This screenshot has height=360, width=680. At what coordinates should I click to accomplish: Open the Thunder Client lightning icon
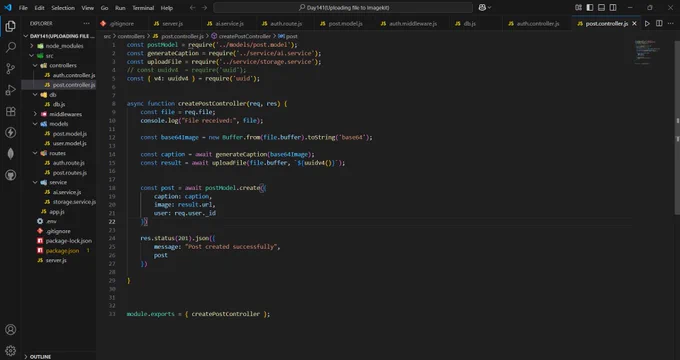click(10, 132)
